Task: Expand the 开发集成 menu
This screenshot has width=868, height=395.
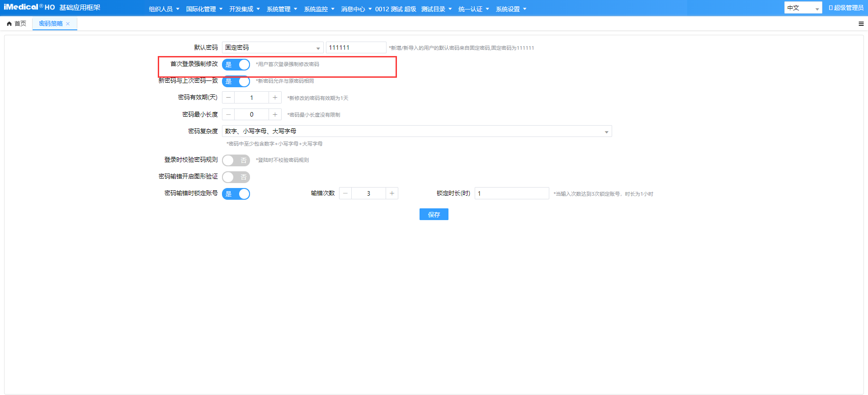Action: [244, 9]
